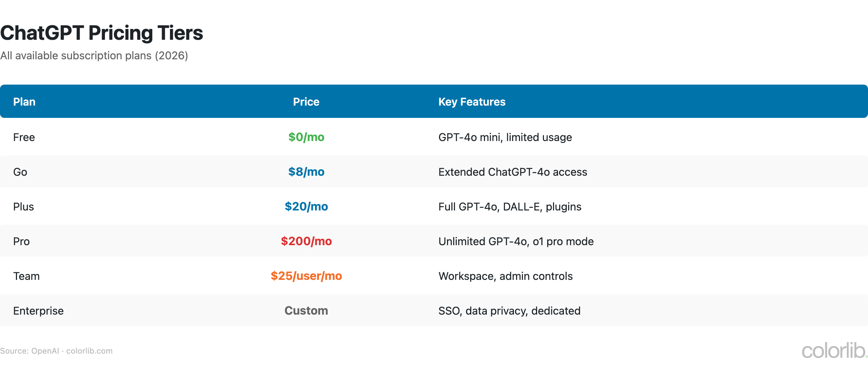Click the $20/mo price
Screen dimensions: 868x371
[x=306, y=206]
